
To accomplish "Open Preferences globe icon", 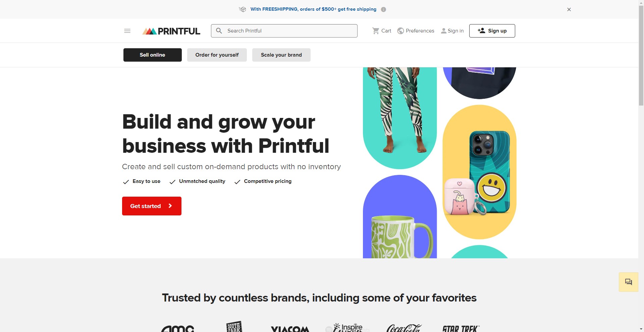I will (400, 31).
